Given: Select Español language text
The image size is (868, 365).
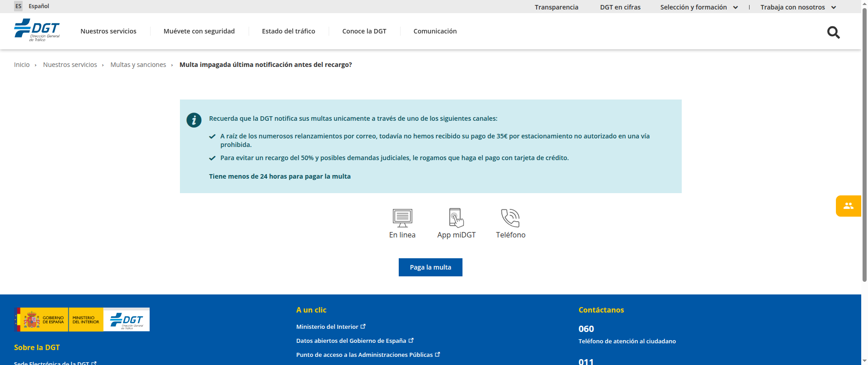Looking at the screenshot, I should tap(39, 6).
